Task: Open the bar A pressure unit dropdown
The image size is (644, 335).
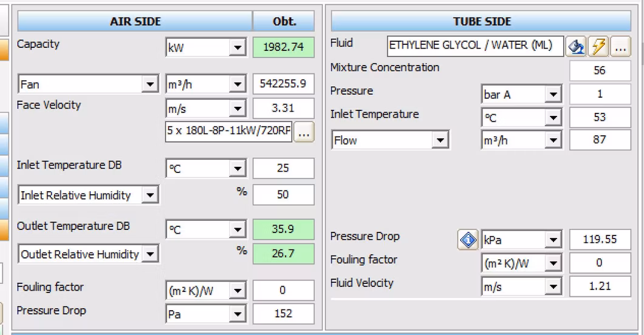Action: (x=553, y=95)
